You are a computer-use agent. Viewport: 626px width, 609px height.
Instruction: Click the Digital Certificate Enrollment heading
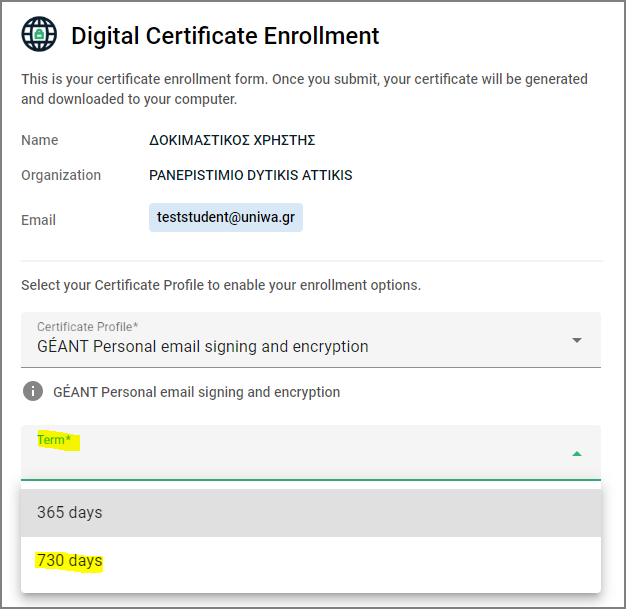tap(225, 36)
